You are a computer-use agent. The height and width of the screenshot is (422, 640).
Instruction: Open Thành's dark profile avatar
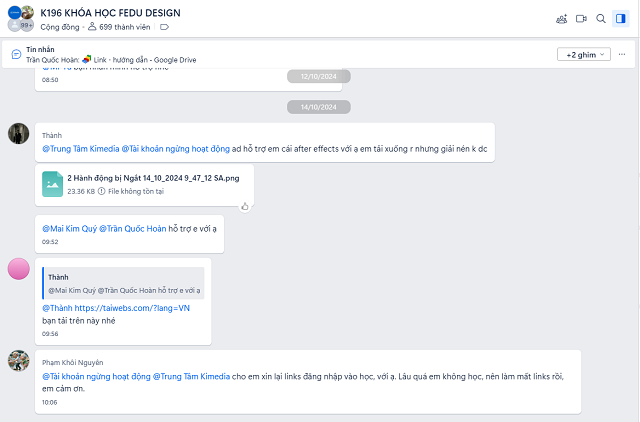[18, 134]
